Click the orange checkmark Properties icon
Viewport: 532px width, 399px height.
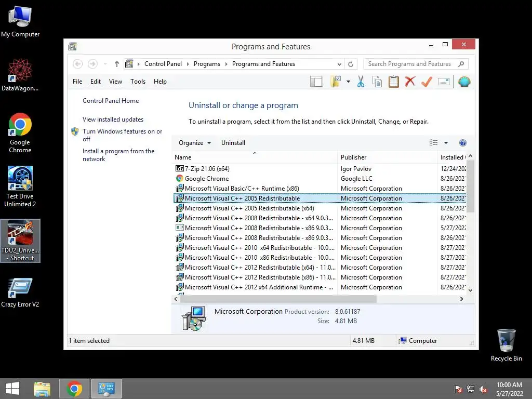click(x=427, y=82)
